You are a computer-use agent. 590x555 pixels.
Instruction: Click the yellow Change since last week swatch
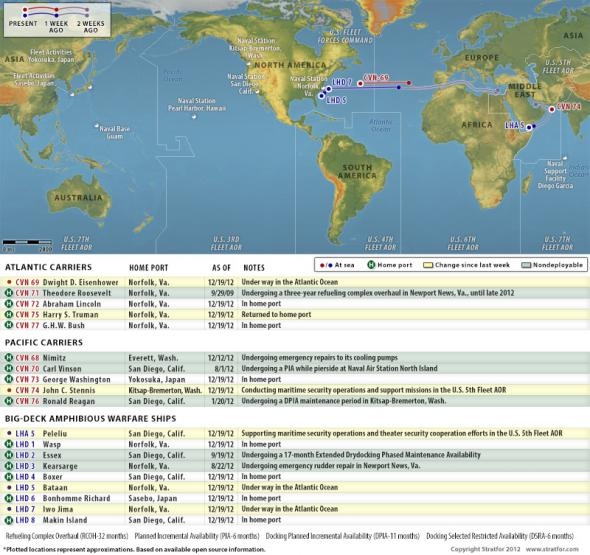pyautogui.click(x=428, y=265)
